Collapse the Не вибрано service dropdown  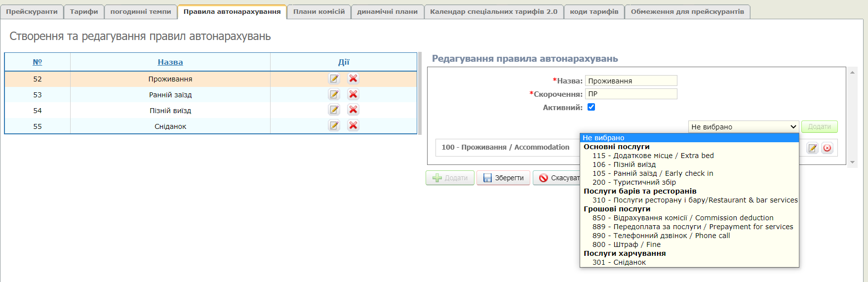(x=743, y=127)
